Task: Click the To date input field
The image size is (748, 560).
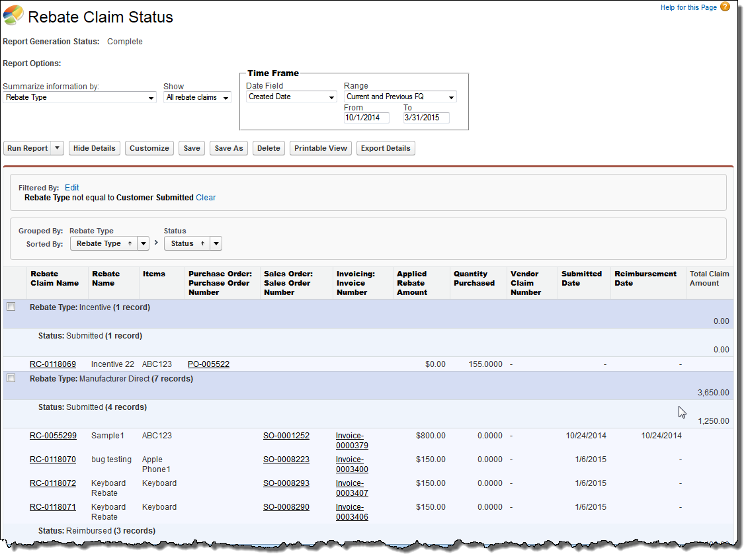Action: (x=426, y=118)
